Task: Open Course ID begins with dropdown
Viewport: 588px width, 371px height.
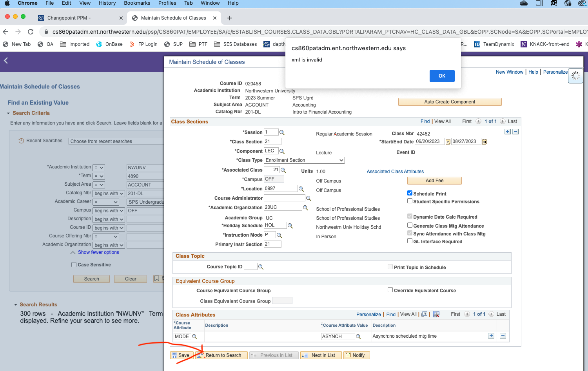Action: coord(109,228)
